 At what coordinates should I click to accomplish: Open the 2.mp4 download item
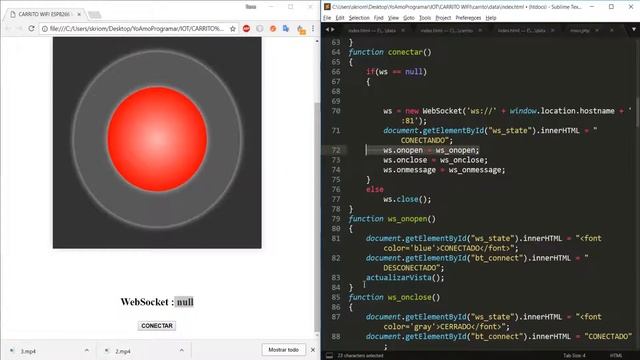pyautogui.click(x=123, y=351)
